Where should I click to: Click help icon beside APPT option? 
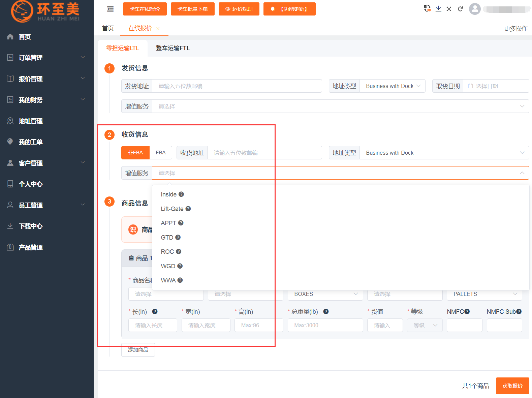coord(181,223)
